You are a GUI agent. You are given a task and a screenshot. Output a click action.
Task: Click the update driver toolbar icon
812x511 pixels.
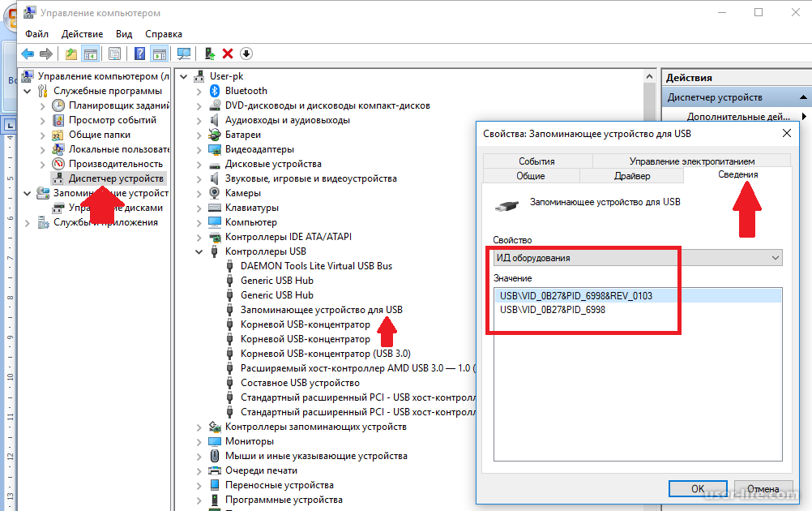pos(210,54)
